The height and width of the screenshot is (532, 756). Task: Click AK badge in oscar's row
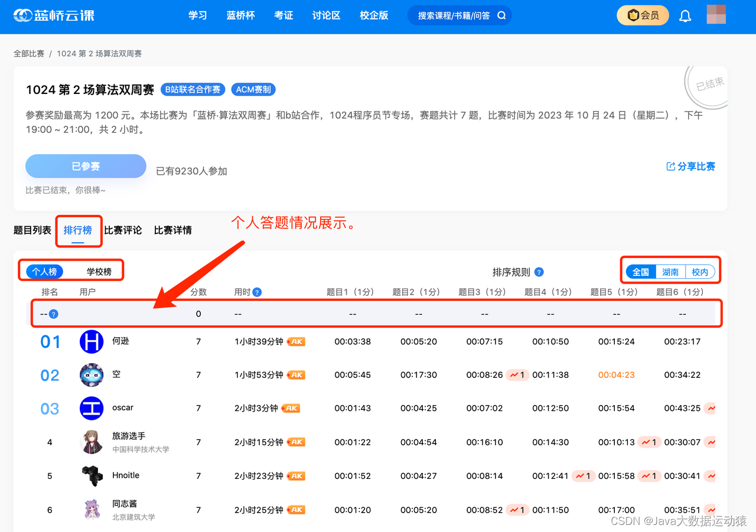291,409
